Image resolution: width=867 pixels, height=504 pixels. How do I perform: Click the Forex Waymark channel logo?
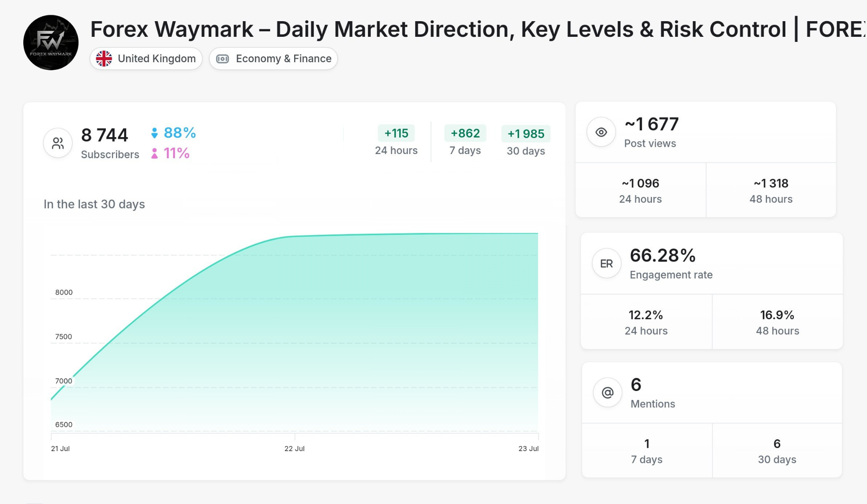(x=51, y=43)
